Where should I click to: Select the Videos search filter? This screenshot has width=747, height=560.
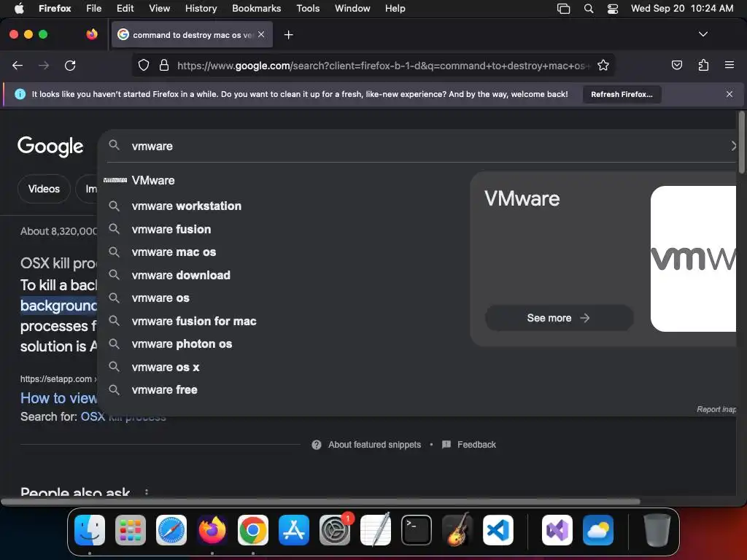coord(44,189)
